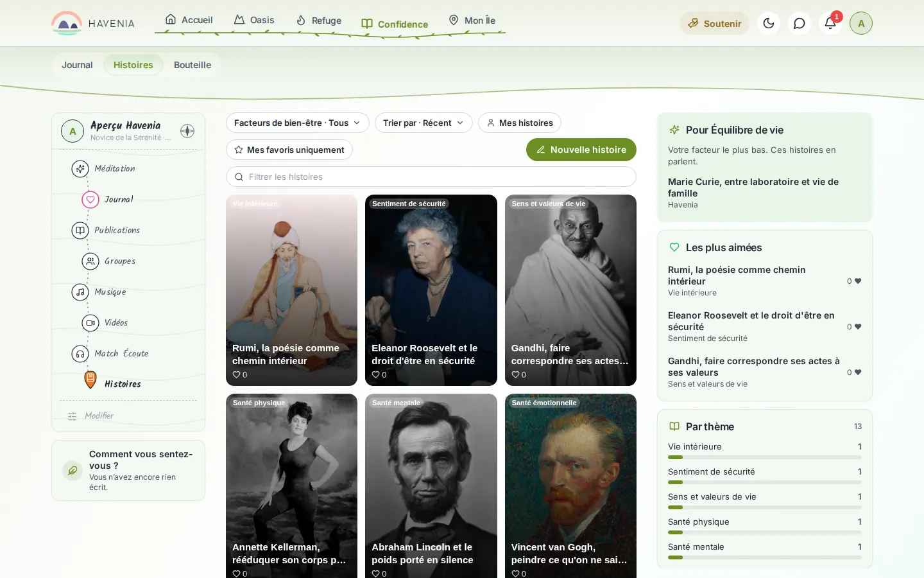Open the Publications book icon

click(80, 230)
